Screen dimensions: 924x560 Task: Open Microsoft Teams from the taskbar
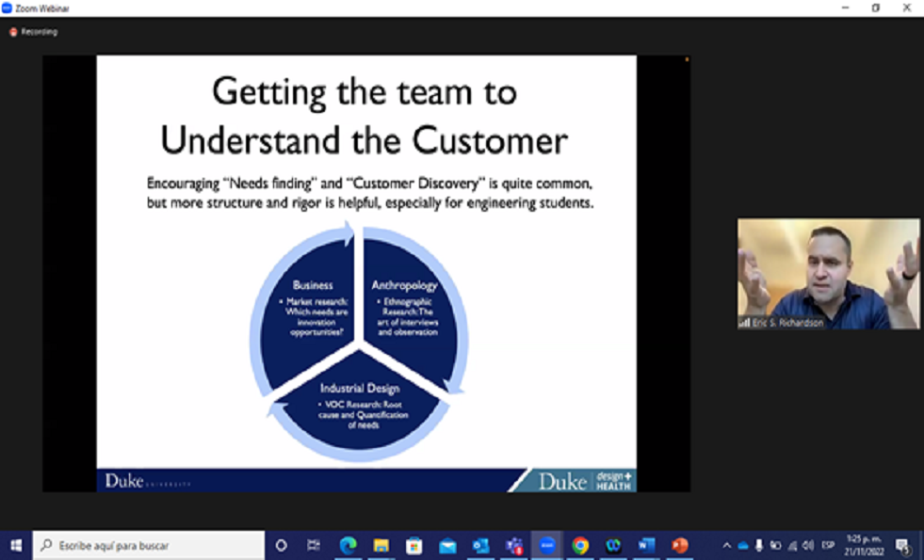point(514,545)
